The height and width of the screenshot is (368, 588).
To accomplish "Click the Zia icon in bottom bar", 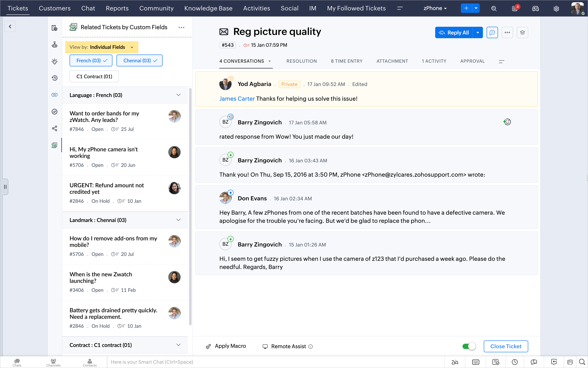I will (455, 362).
